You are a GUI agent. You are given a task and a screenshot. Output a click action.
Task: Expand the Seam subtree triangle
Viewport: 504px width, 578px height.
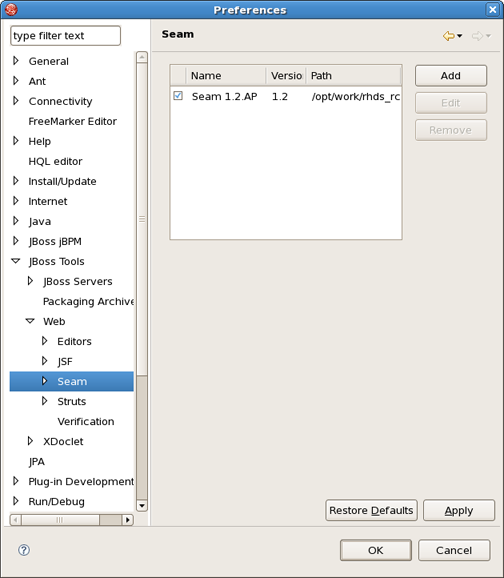tap(45, 381)
